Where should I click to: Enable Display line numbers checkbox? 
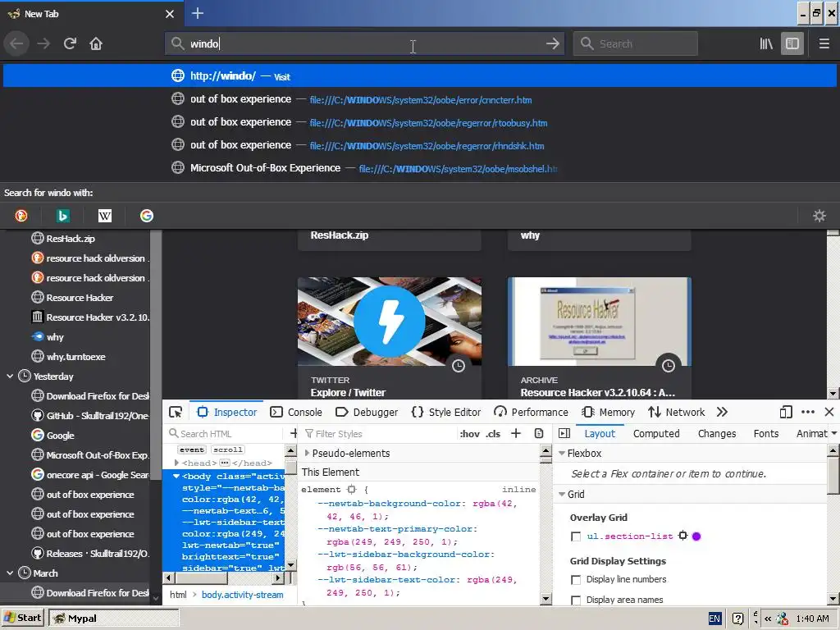coord(576,580)
